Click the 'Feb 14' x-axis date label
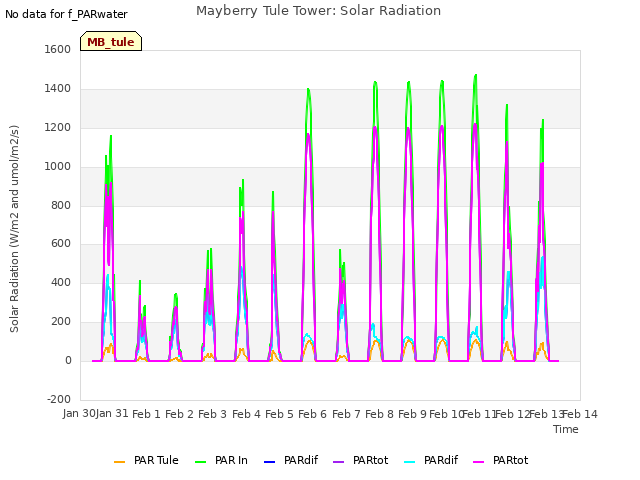This screenshot has width=640, height=480. click(580, 414)
